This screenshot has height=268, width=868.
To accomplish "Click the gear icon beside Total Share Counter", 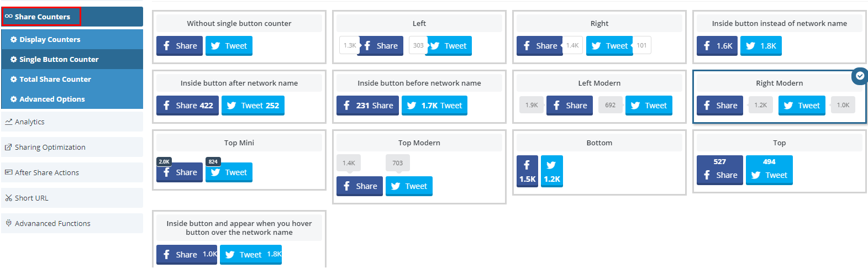I will (x=14, y=80).
